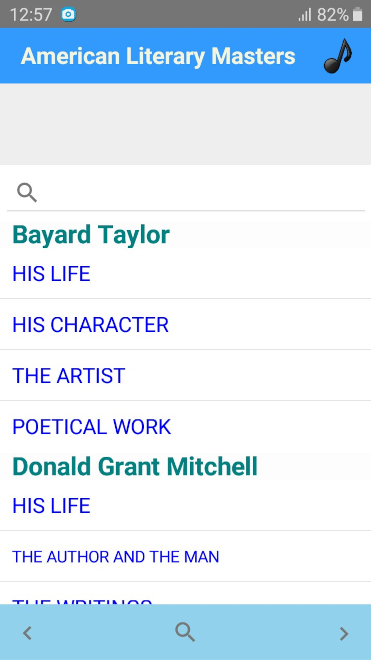This screenshot has width=371, height=660.
Task: Open Bayard Taylor's HIS LIFE chapter
Action: point(185,274)
